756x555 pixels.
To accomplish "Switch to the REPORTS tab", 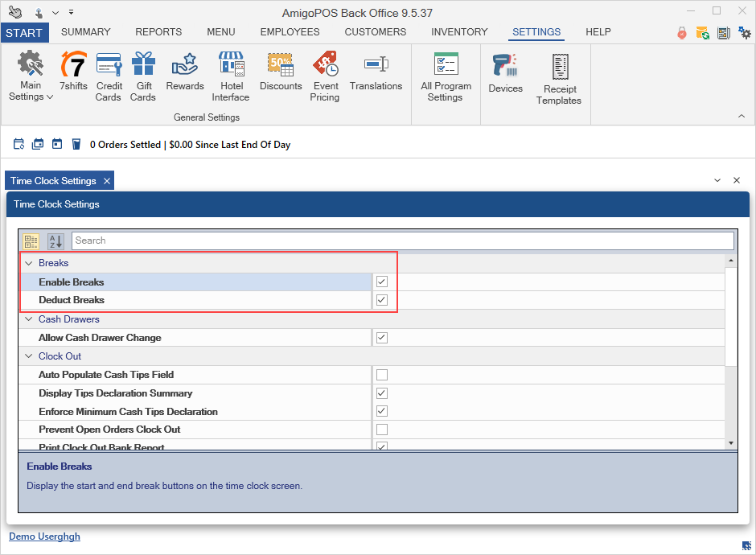I will click(x=158, y=32).
